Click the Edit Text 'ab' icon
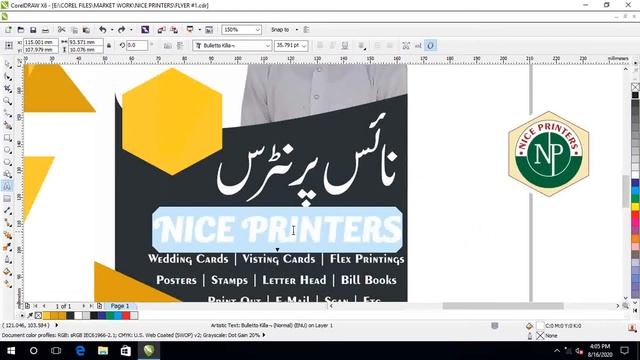 [x=418, y=46]
